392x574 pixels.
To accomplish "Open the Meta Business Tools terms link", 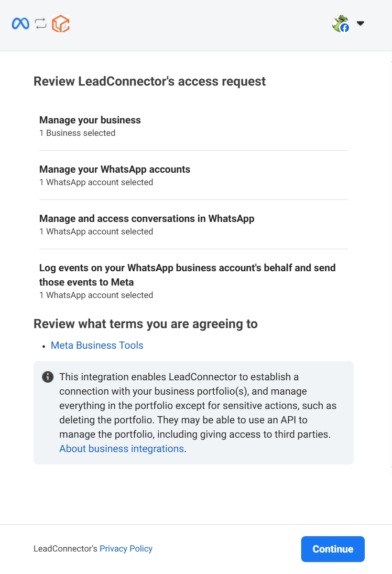I will click(97, 345).
